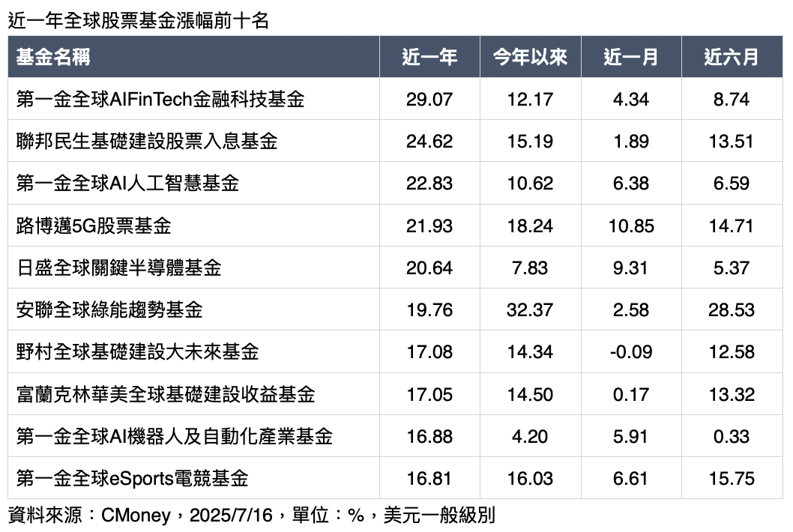
Task: Select 富蘭克林華美全球基礎建設收益基金 name
Action: (x=165, y=394)
